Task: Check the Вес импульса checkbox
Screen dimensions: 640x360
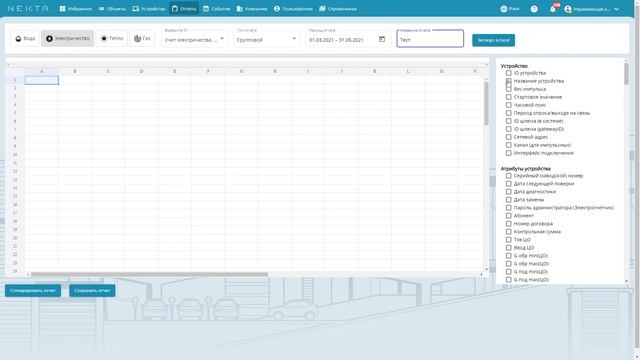Action: [x=509, y=89]
